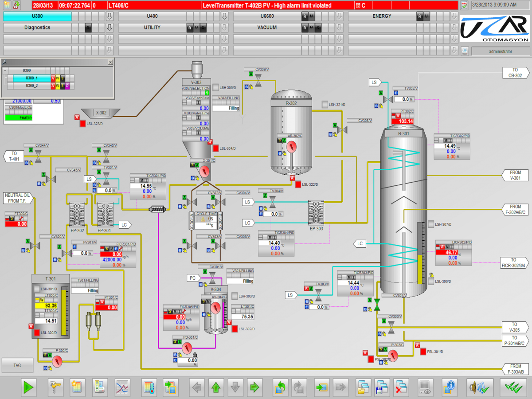The height and width of the screenshot is (399, 532).
Task: Click the red alarm message line
Action: coord(245,5)
